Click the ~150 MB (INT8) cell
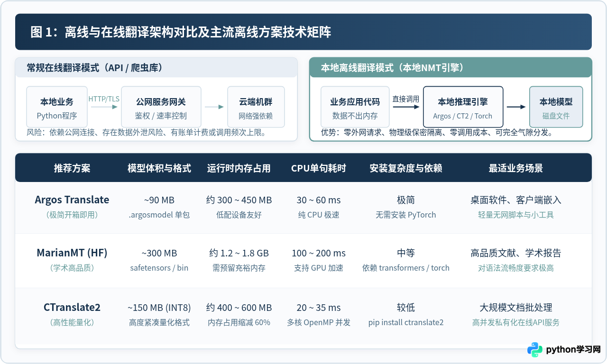 pyautogui.click(x=159, y=308)
